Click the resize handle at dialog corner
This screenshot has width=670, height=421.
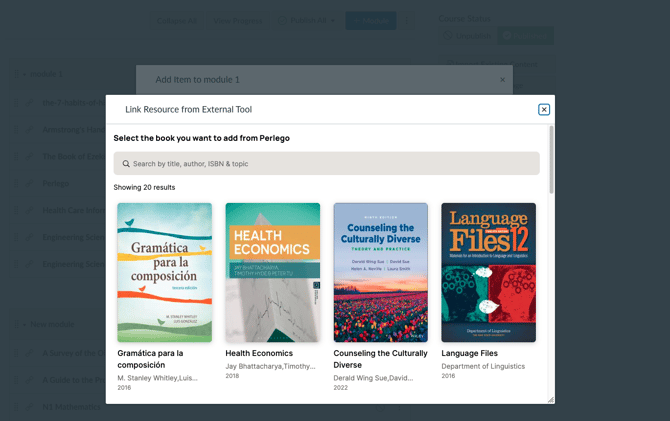[x=549, y=399]
